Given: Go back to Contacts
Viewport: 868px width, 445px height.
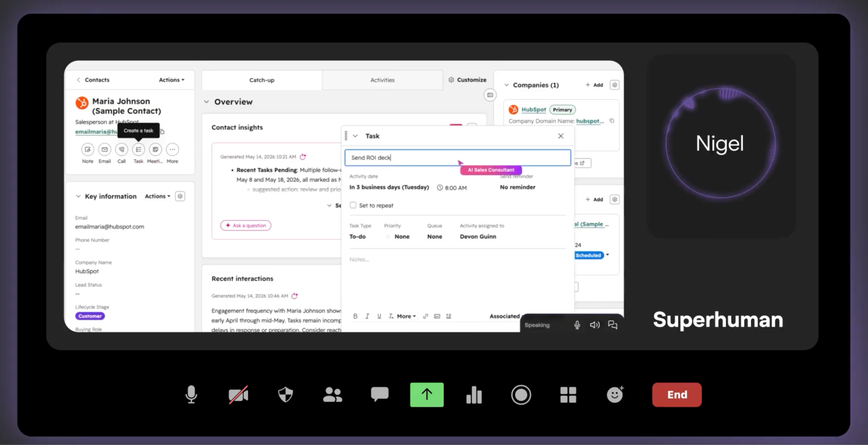Looking at the screenshot, I should click(x=93, y=80).
